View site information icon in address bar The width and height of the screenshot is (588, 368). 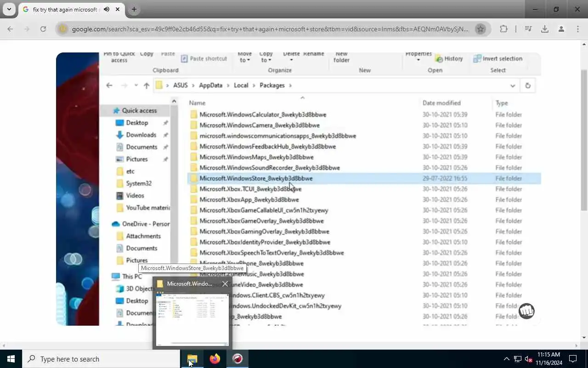63,29
